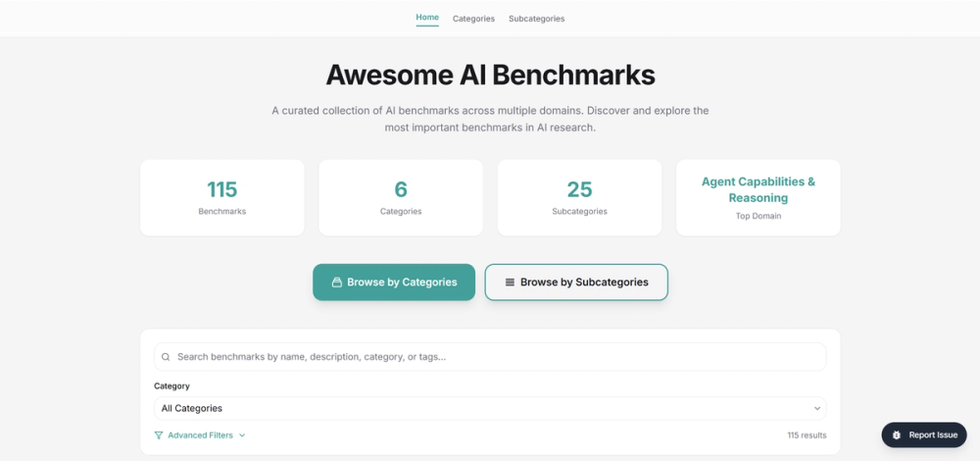
Task: Click the 'Top Domain' label
Action: [x=759, y=216]
